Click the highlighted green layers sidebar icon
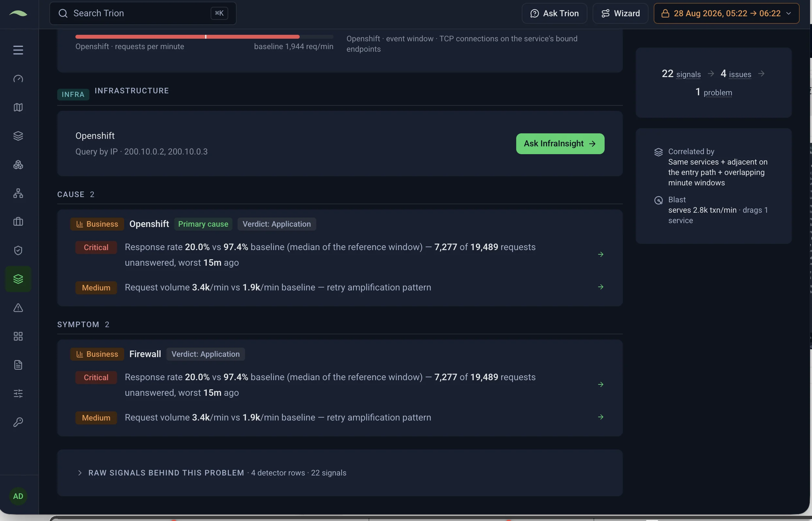812x521 pixels. pyautogui.click(x=18, y=279)
